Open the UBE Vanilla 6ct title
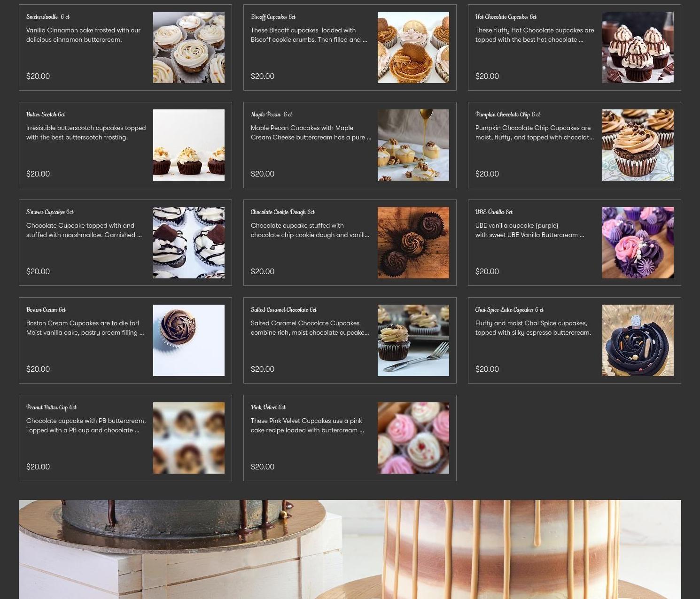Screen dimensions: 700x599 click(x=494, y=212)
